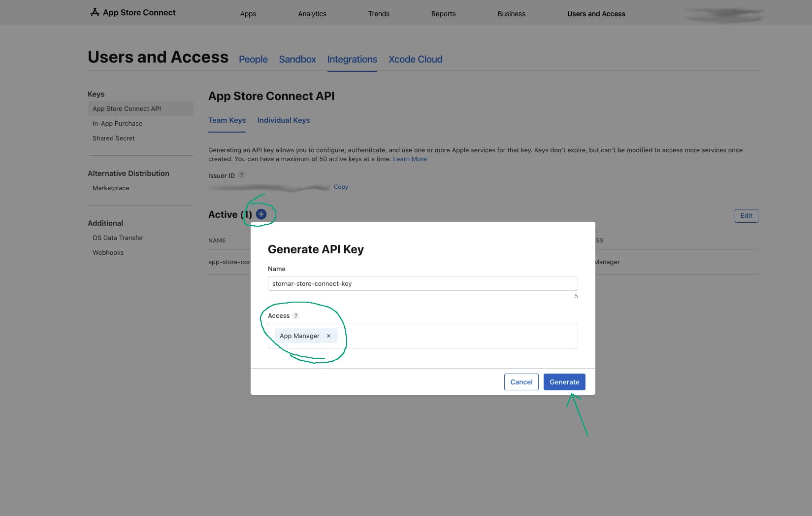Open OS Data Transfer in sidebar
This screenshot has height=516, width=812.
point(118,238)
